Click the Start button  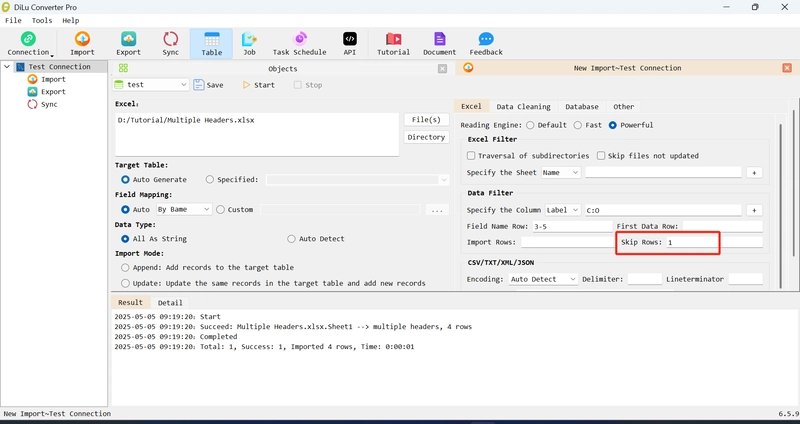click(259, 85)
